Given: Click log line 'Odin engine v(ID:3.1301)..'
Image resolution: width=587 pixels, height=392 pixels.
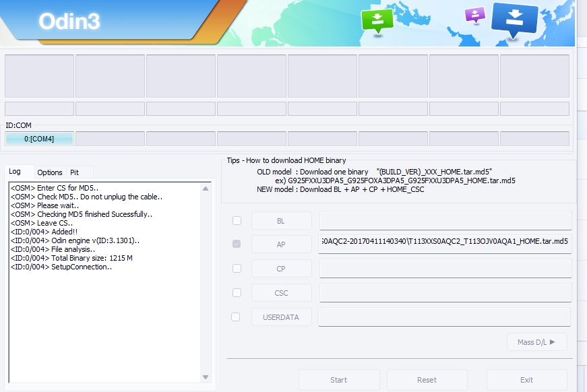Looking at the screenshot, I should point(75,240).
